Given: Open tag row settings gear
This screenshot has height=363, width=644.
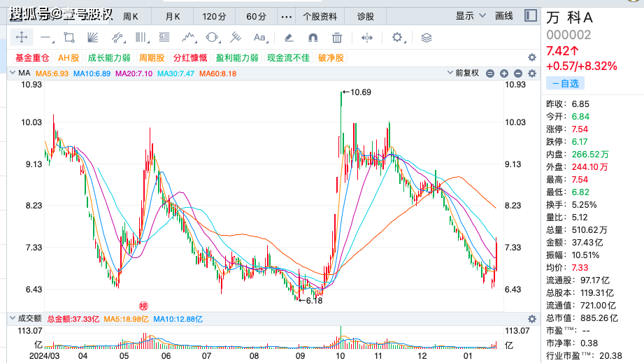Looking at the screenshot, I should 532,57.
